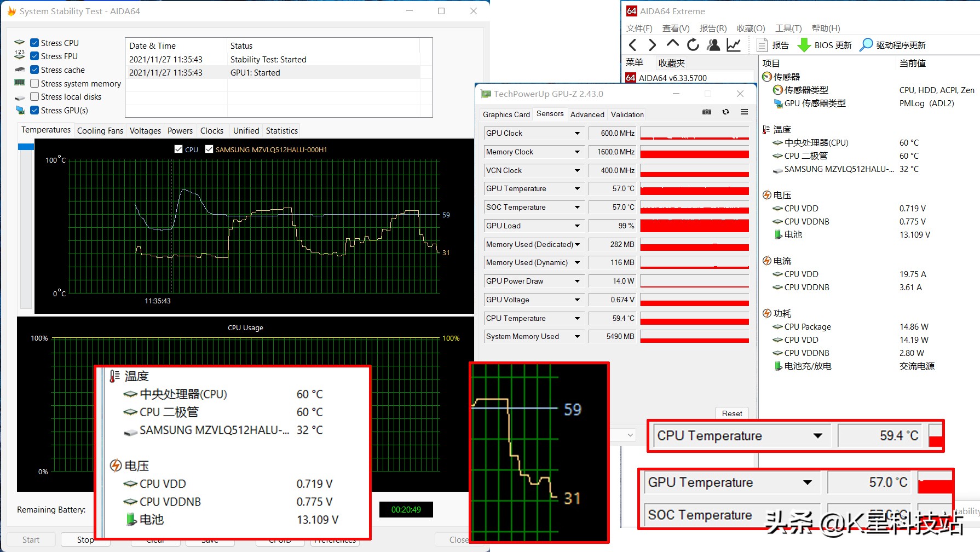Click the AIDA64 Extreme forward arrow

652,45
